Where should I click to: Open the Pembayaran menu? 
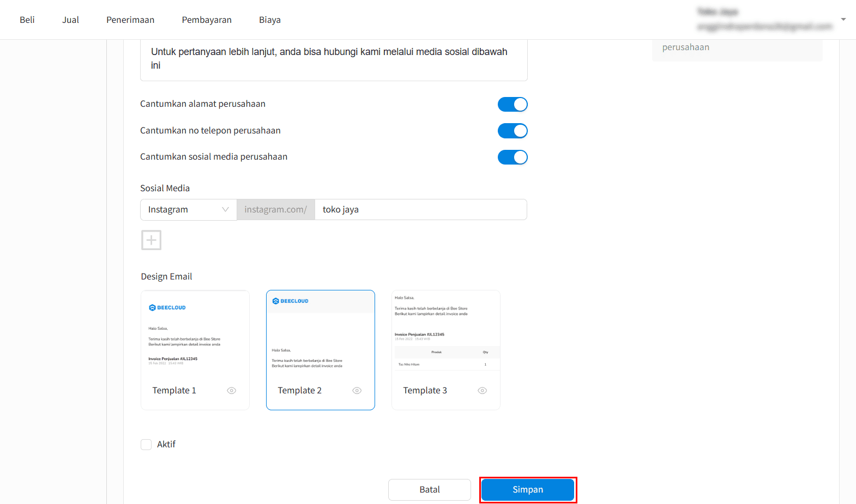tap(207, 20)
